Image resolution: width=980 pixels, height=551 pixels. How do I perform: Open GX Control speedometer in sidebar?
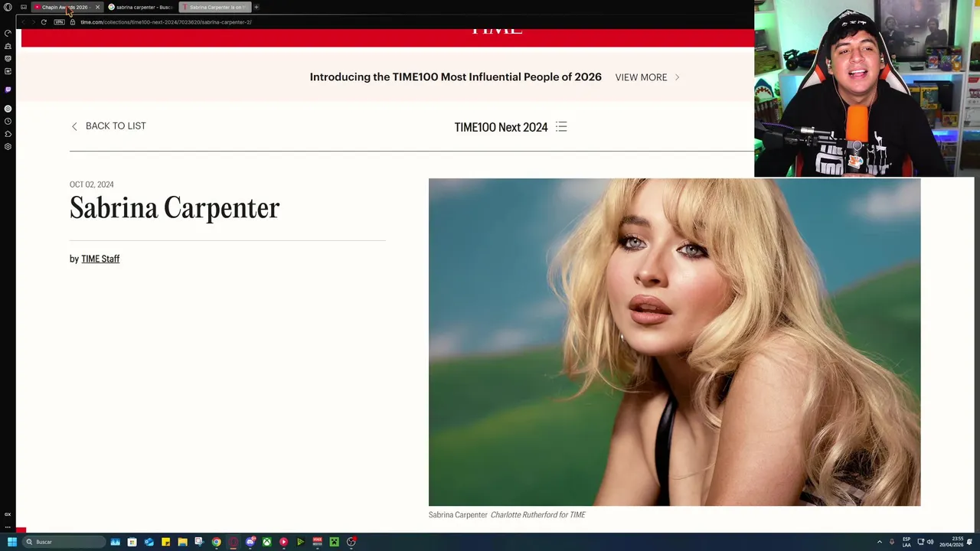(x=8, y=33)
